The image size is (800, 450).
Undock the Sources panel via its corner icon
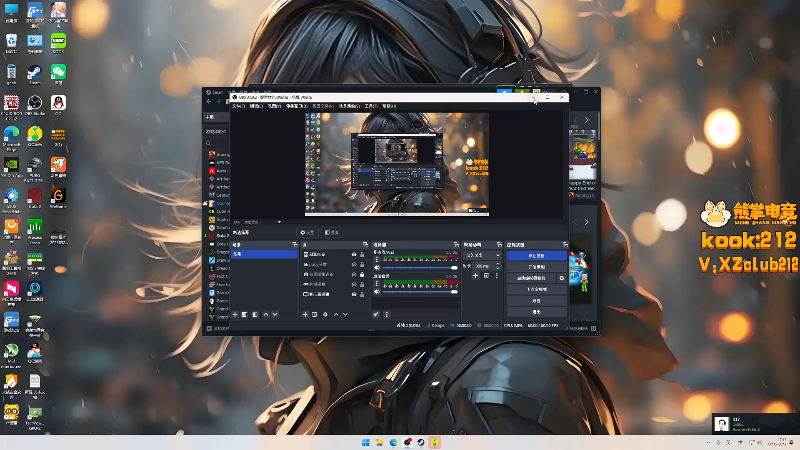365,245
